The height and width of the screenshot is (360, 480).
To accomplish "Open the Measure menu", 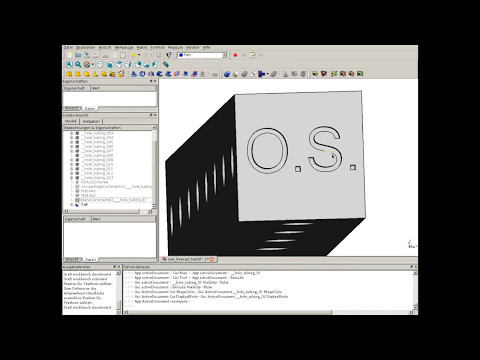I will (175, 48).
